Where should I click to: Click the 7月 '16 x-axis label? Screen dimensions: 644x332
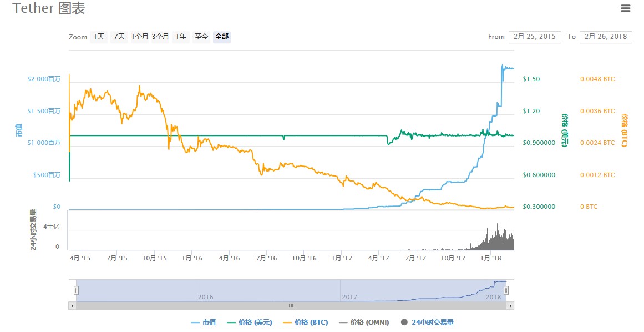[x=267, y=258]
